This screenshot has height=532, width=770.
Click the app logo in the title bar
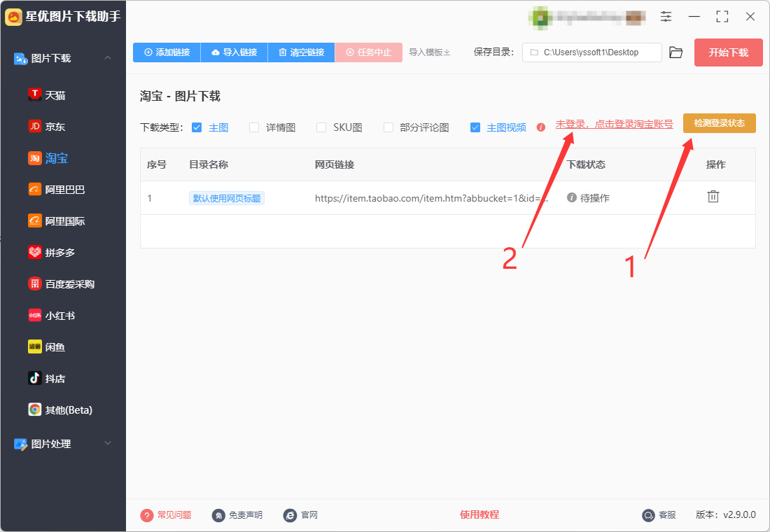13,17
